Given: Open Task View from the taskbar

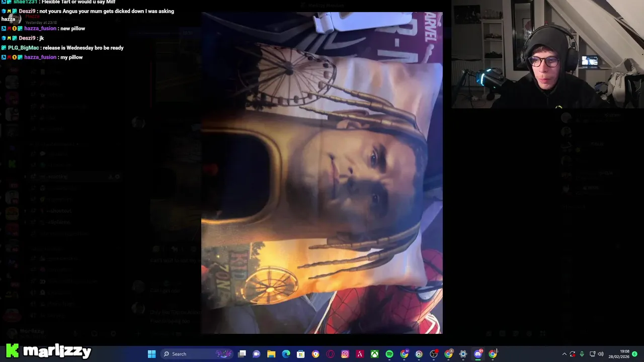Looking at the screenshot, I should pos(242,354).
